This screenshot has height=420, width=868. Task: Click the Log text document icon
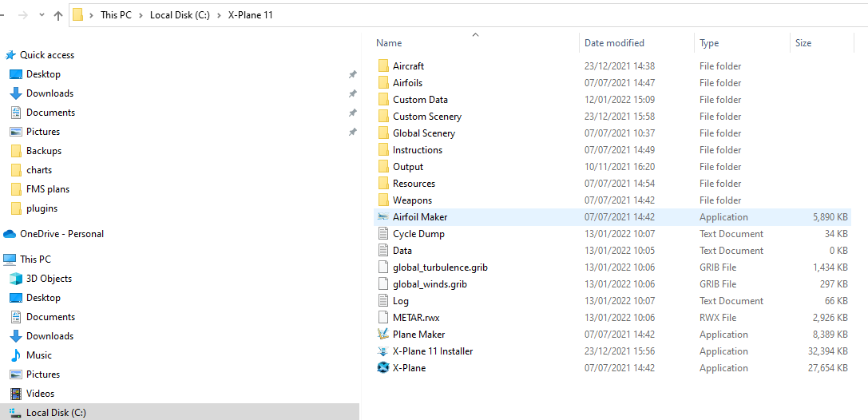point(383,300)
